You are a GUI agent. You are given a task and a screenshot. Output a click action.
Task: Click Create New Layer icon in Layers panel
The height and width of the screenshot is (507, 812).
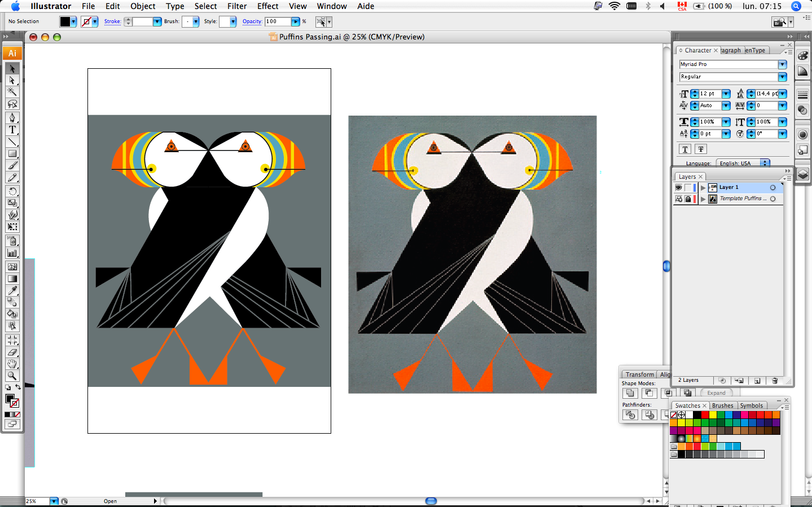coord(757,381)
